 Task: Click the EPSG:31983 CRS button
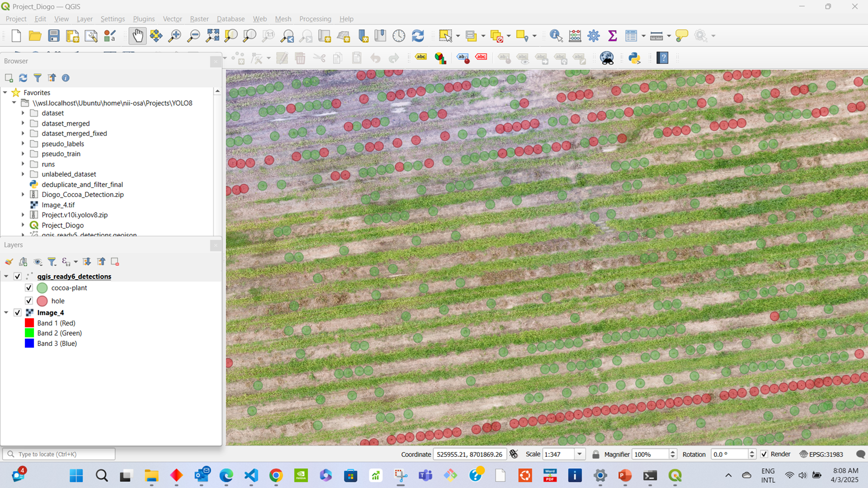(821, 454)
